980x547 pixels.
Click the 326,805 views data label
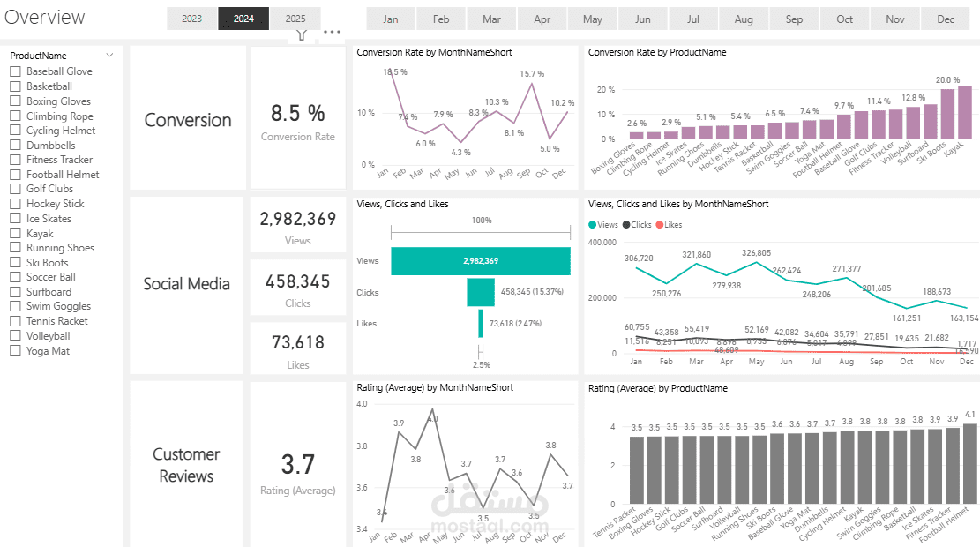tap(756, 253)
